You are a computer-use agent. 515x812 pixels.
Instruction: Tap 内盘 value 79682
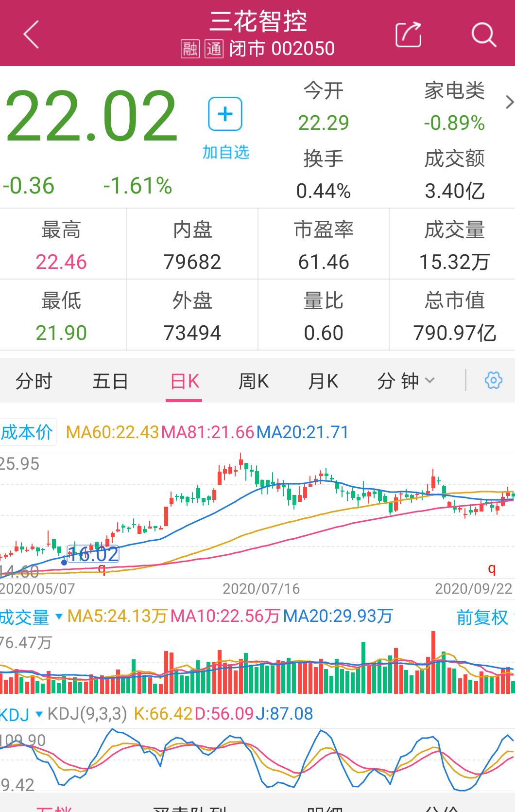coord(192,262)
